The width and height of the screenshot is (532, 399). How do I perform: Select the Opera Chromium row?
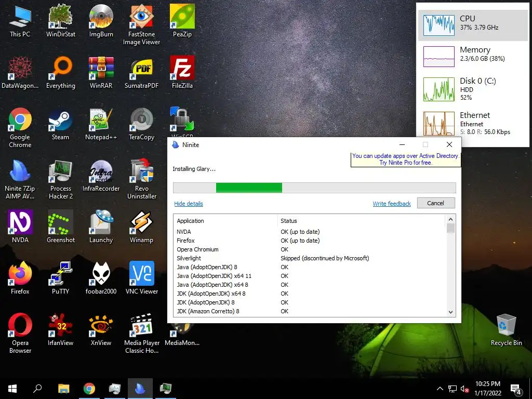click(x=310, y=249)
